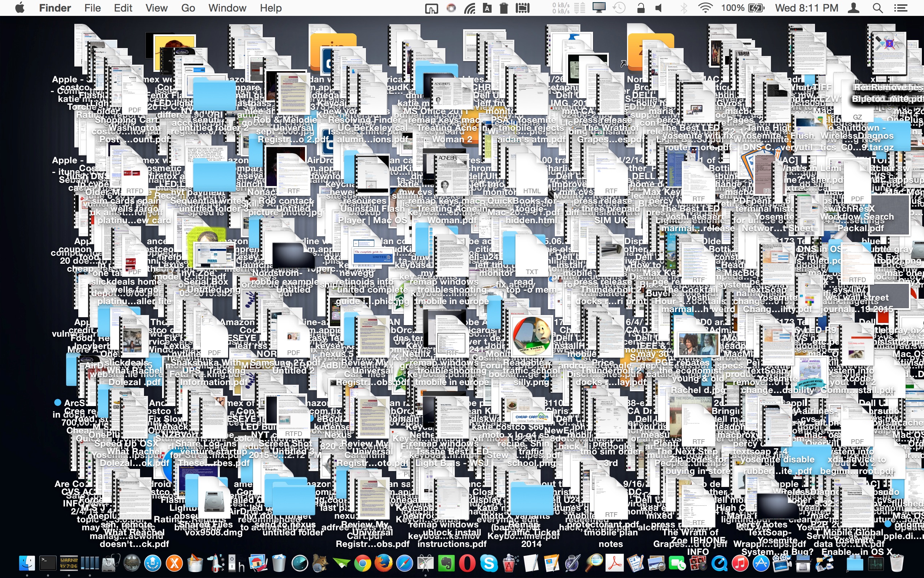924x578 pixels.
Task: Open the Apple menu
Action: (20, 8)
